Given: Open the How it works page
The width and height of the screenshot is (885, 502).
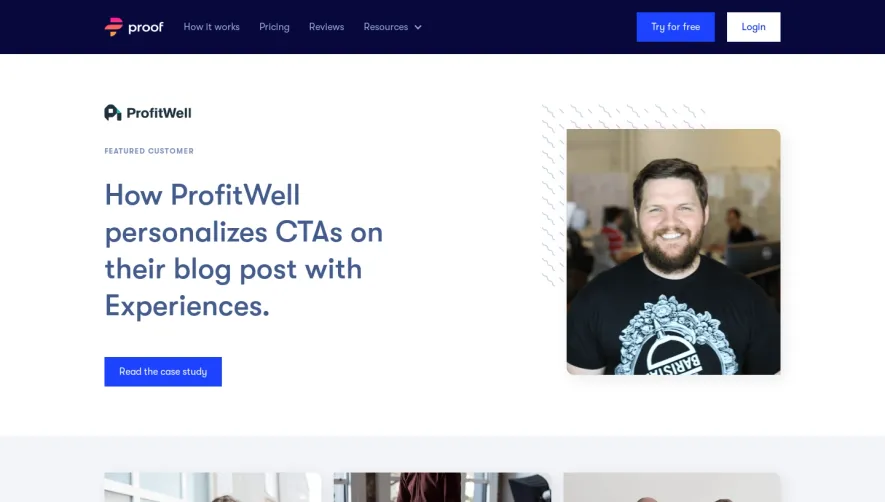Looking at the screenshot, I should click(211, 27).
